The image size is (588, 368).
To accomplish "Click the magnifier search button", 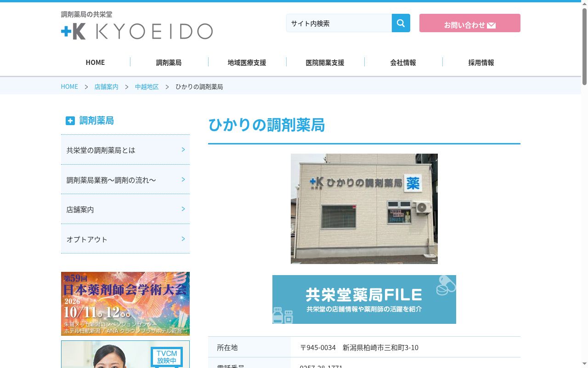I will point(401,23).
